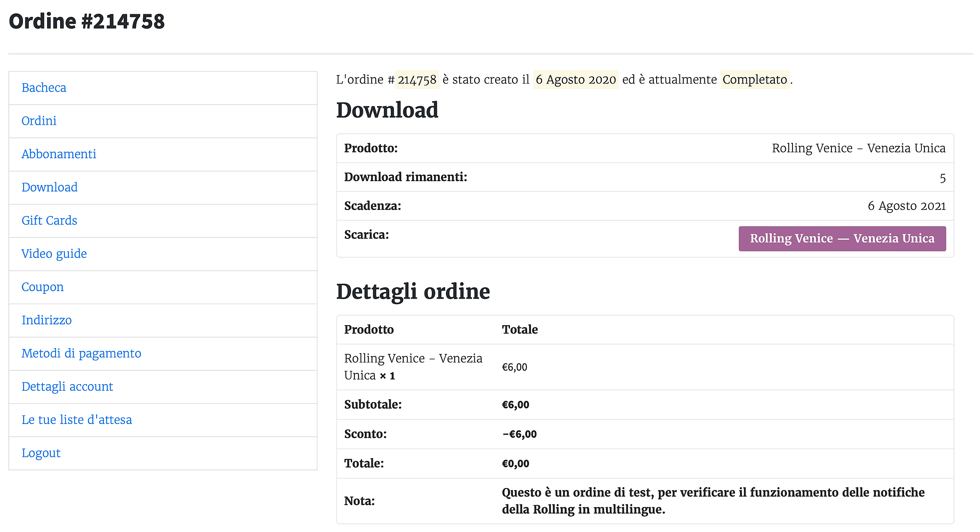Open Dettagli account
The image size is (980, 532).
coord(67,386)
